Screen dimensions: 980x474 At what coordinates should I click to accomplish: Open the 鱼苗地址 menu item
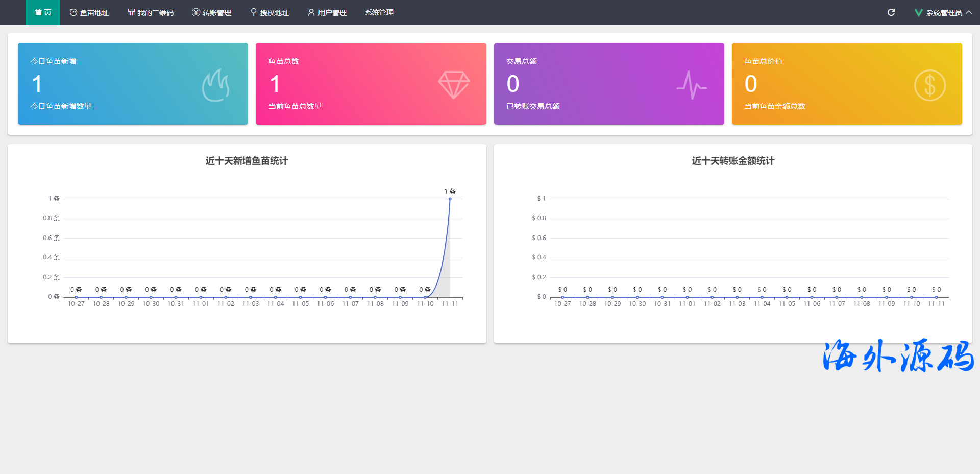point(89,12)
